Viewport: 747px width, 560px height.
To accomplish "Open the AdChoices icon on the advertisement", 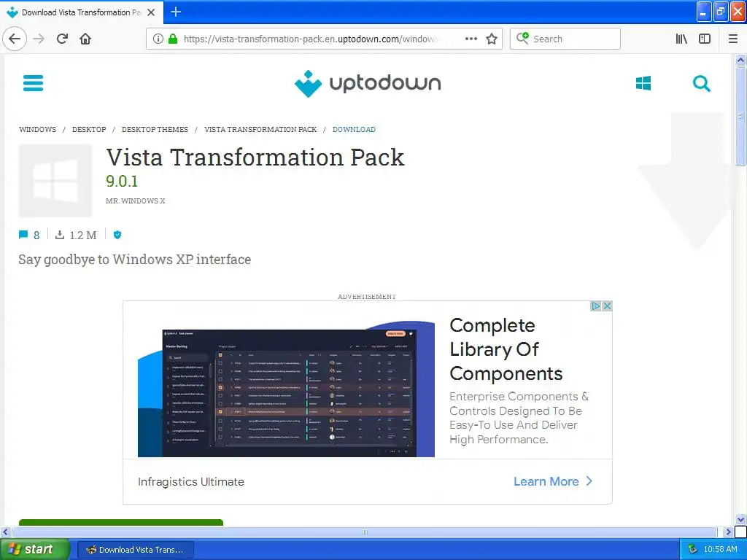I will pos(595,306).
